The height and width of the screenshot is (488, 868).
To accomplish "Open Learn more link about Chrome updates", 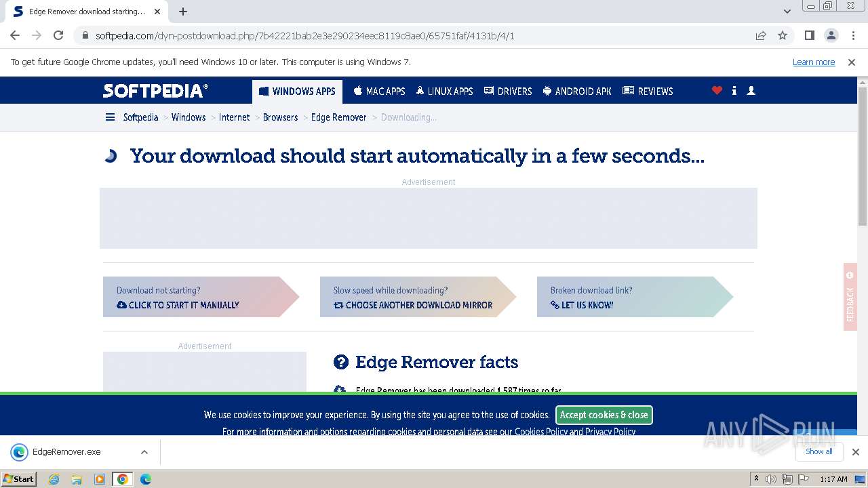I will click(814, 62).
